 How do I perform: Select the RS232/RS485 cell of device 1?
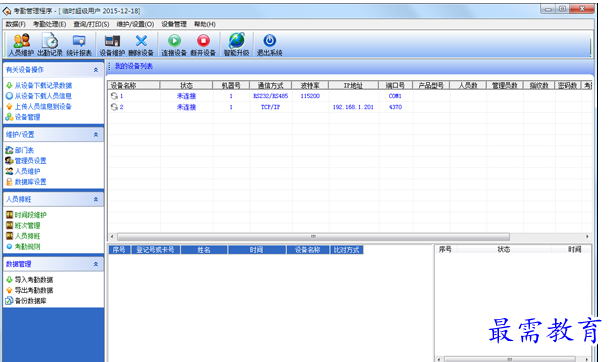(271, 96)
